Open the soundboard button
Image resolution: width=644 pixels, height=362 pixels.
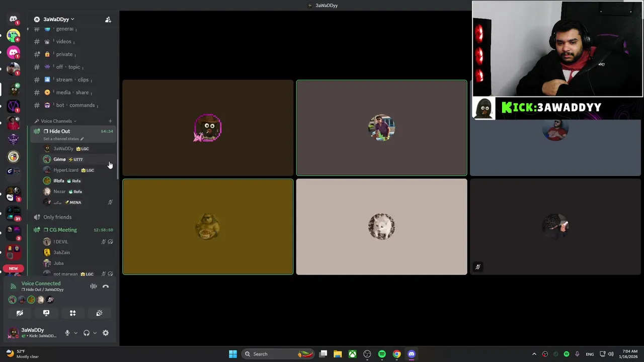[x=99, y=313]
